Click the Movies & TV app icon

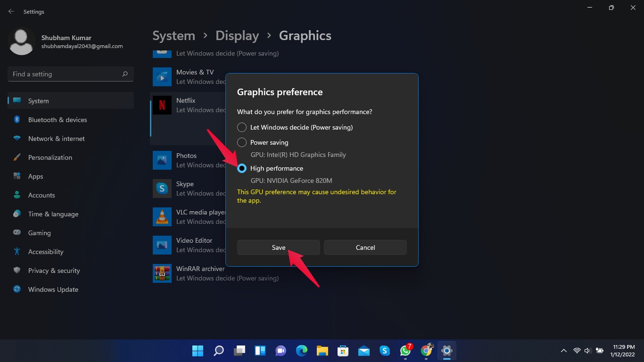(x=162, y=77)
